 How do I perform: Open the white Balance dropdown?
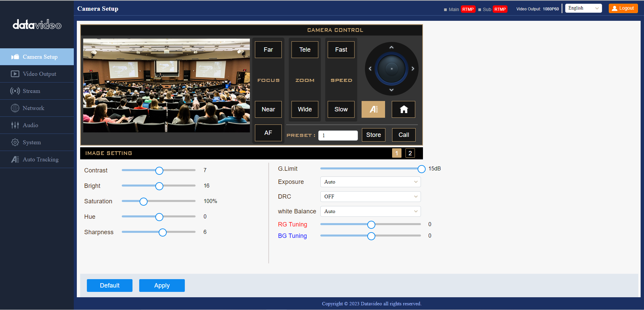click(x=370, y=211)
